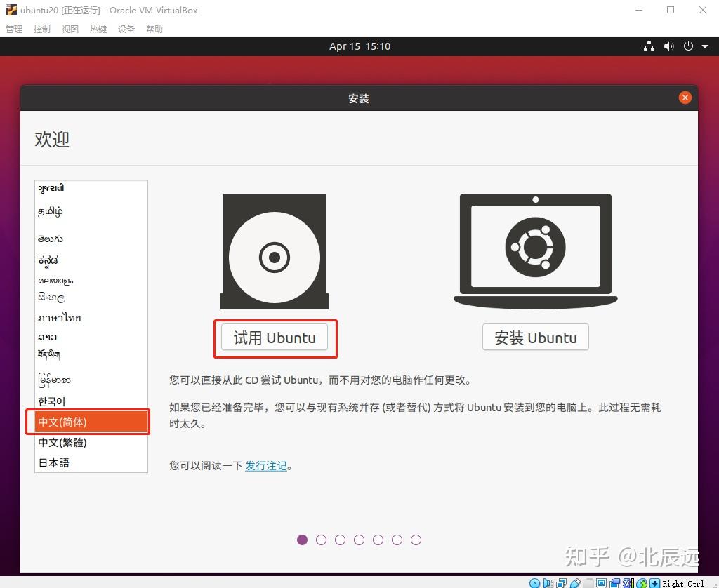Minimize the VirtualBox window
Screen dimensions: 719x588
tap(639, 10)
